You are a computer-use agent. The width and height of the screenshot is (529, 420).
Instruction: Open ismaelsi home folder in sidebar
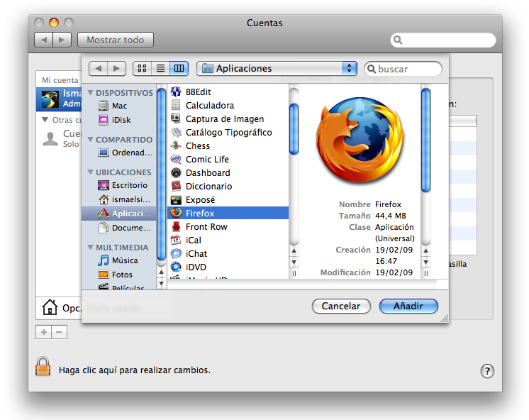(124, 199)
